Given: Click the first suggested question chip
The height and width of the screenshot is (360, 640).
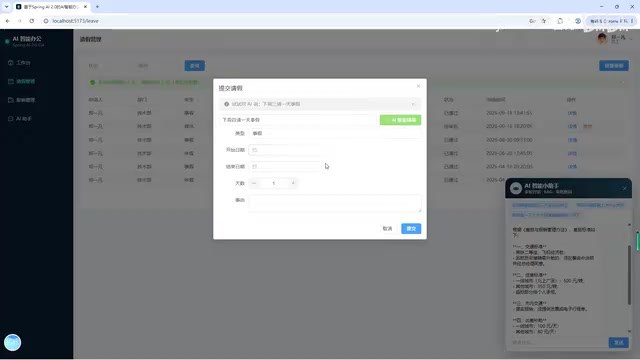Looking at the screenshot, I should pyautogui.click(x=540, y=205).
